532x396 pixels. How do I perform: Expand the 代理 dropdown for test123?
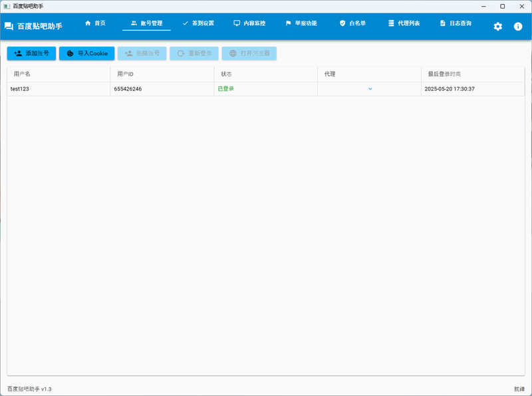click(x=370, y=89)
